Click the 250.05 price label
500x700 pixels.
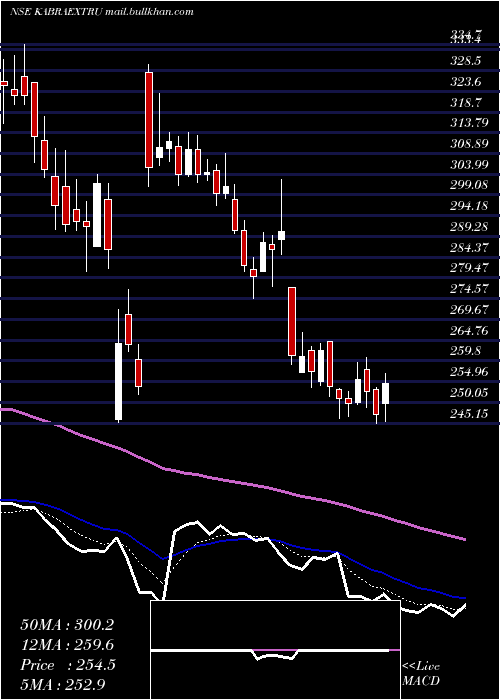pos(469,392)
